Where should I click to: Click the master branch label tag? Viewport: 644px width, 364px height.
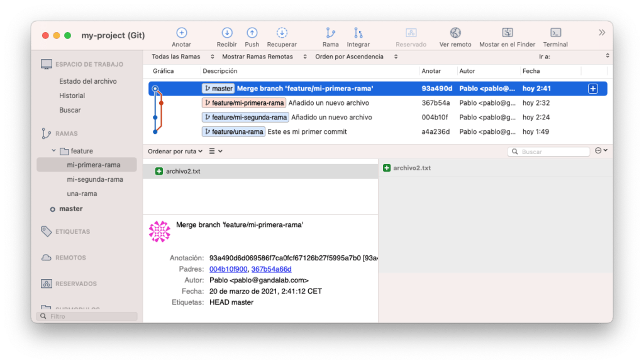click(218, 89)
